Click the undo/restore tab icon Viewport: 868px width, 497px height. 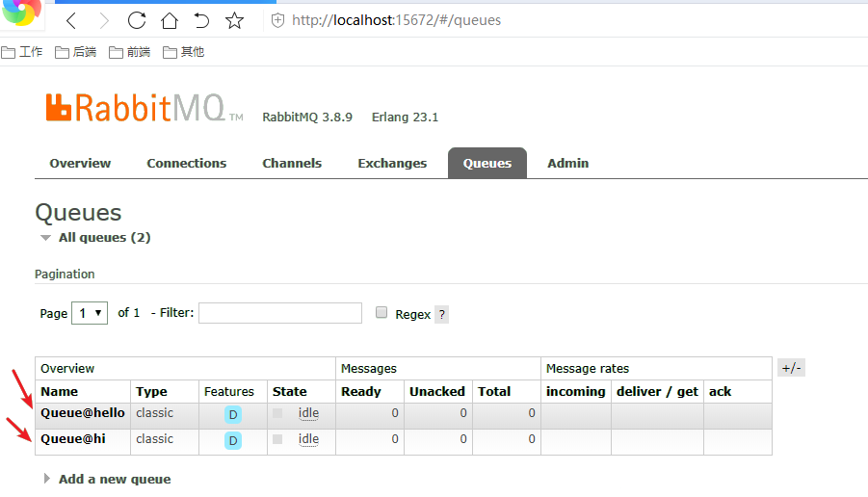click(201, 20)
